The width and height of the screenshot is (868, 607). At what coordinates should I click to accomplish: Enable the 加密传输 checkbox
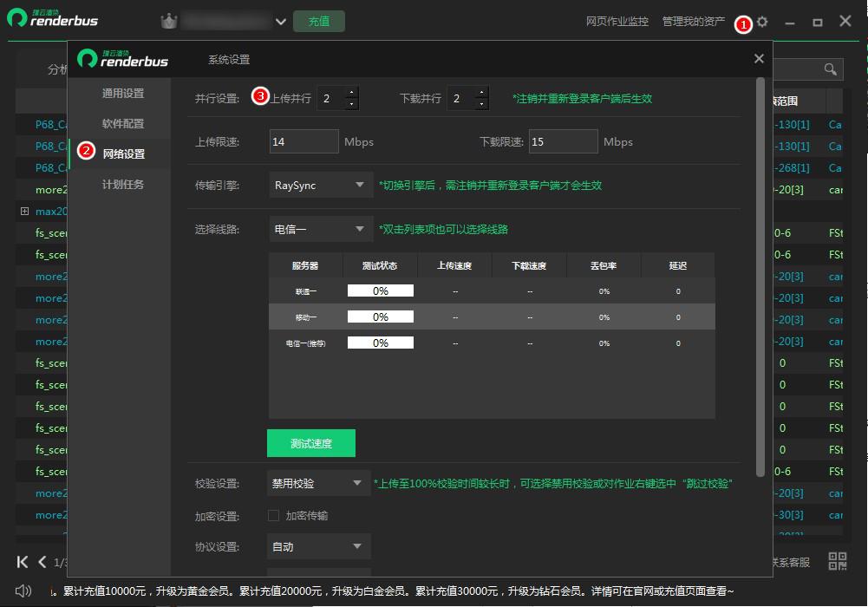tap(273, 516)
